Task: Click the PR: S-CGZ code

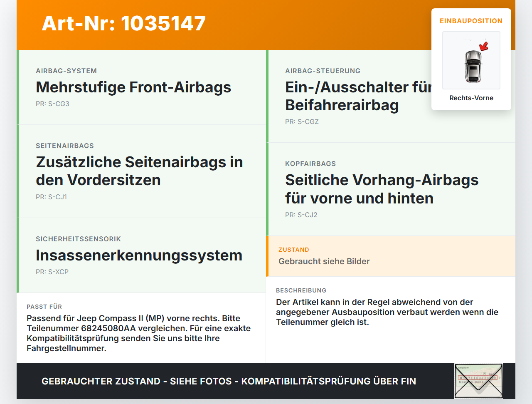Action: pos(302,122)
